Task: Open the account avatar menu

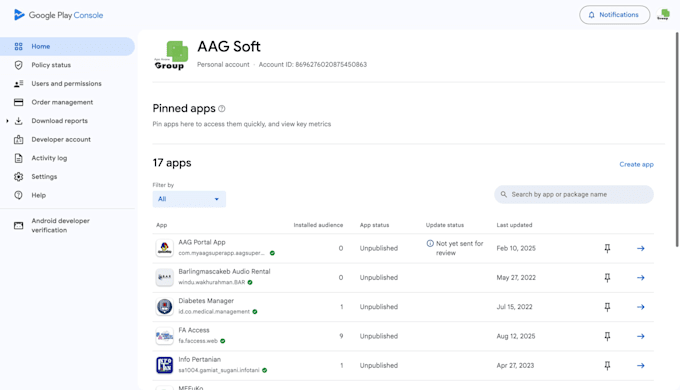Action: coord(663,15)
